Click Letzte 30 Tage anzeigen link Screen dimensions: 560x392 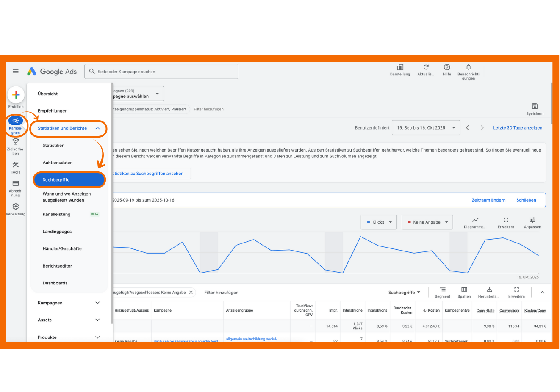click(517, 128)
